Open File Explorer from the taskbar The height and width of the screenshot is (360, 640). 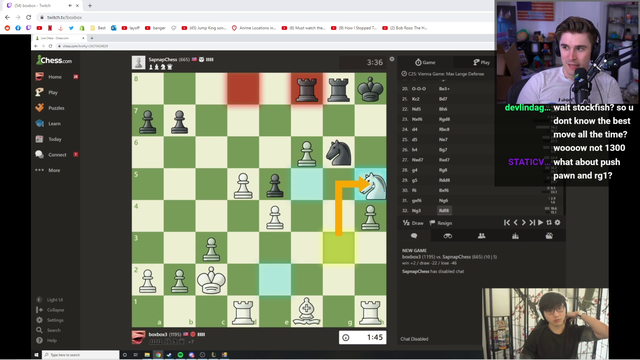pos(147,355)
